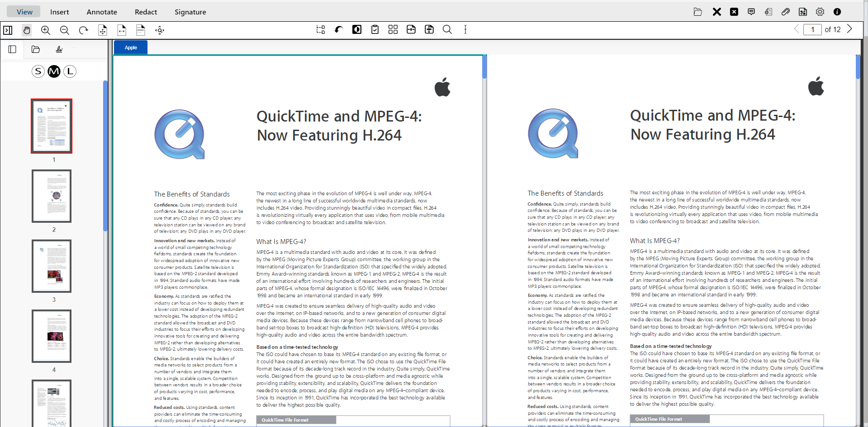Show the about info icon
Image resolution: width=868 pixels, height=427 pixels.
(837, 12)
